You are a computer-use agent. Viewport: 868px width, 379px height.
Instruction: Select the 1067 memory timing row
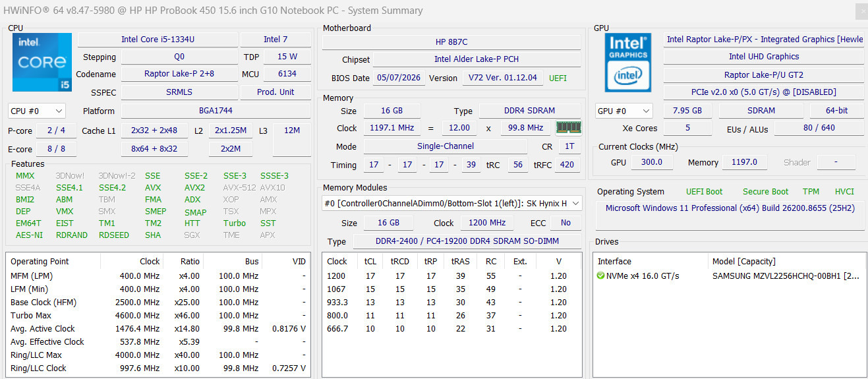[x=451, y=289]
